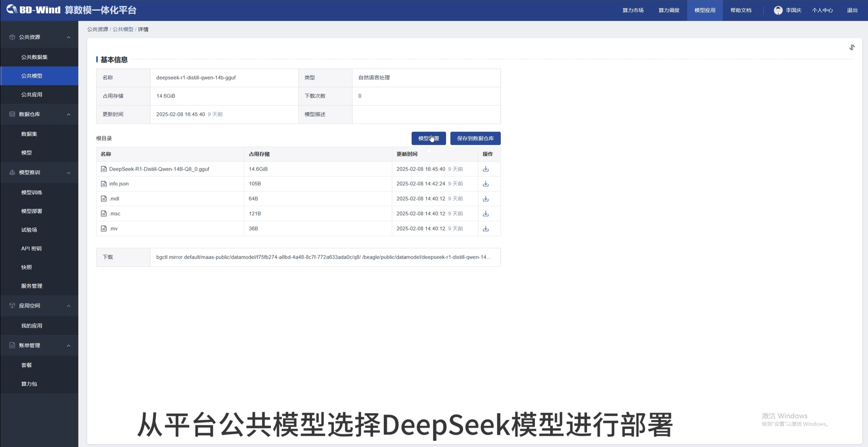Download the DeepSeek-R1-Distill-Qwen-14B-Q8_0.gguf file
The height and width of the screenshot is (447, 868).
click(x=486, y=169)
